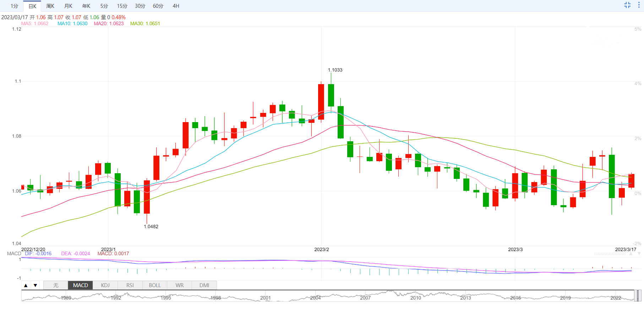644x312 pixels.
Task: Collapse the chart from fullscreen mode
Action: pos(627,5)
